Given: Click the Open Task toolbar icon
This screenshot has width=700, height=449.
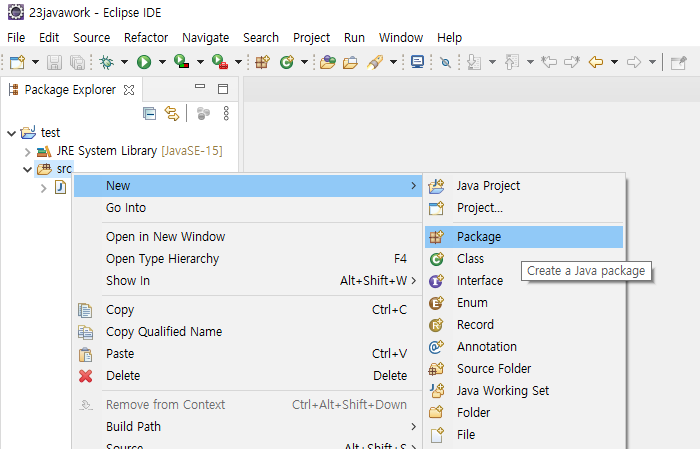Looking at the screenshot, I should [x=350, y=62].
